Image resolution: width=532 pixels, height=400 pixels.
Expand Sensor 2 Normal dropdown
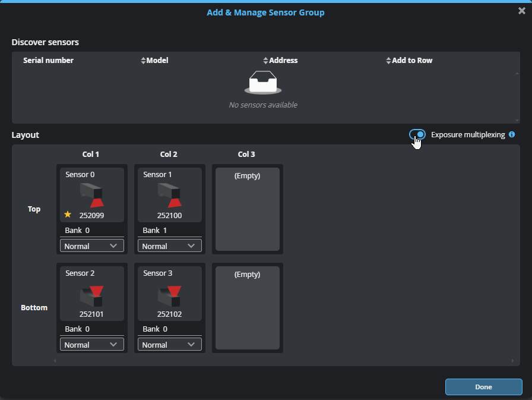click(x=92, y=345)
